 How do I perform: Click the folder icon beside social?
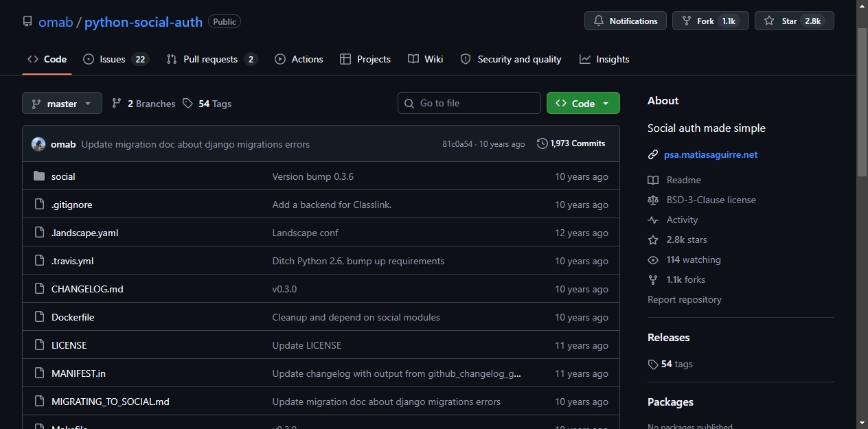pos(39,176)
